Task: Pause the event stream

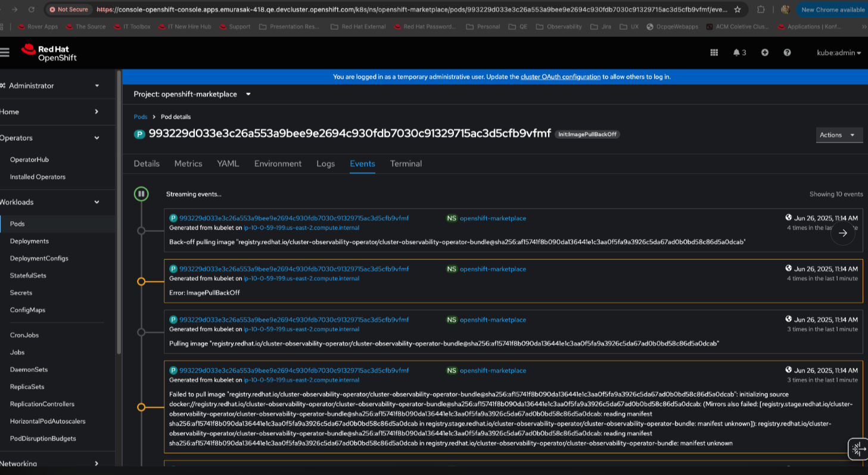Action: 141,194
